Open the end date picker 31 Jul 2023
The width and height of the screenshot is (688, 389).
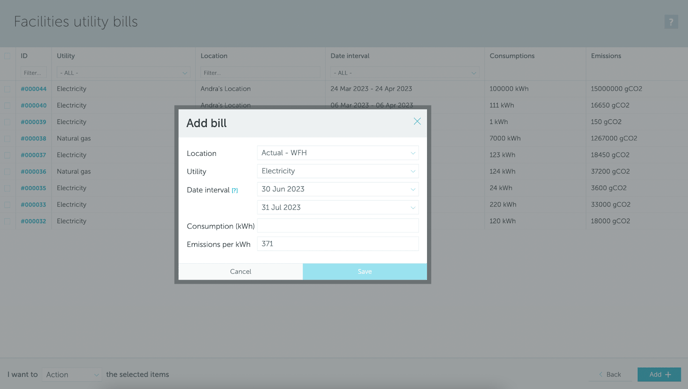(337, 207)
